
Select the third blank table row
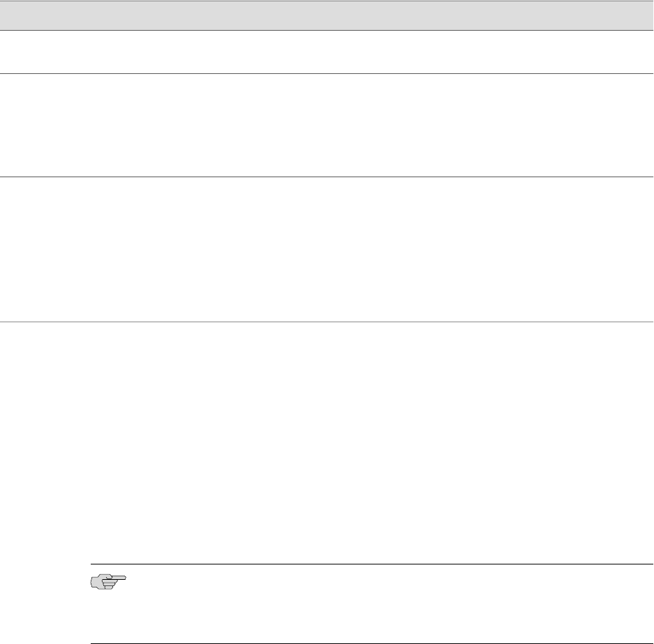[327, 249]
